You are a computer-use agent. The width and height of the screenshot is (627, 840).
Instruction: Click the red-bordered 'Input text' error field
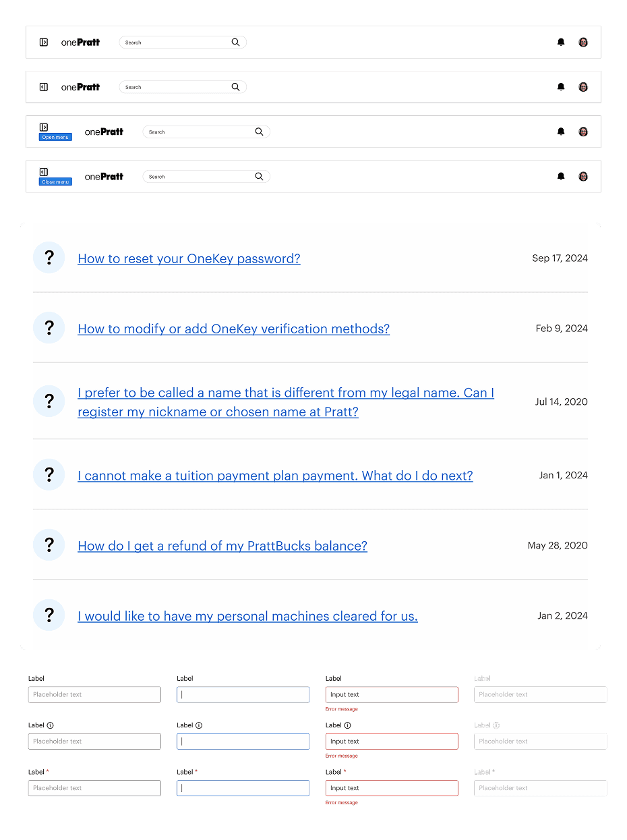[392, 694]
